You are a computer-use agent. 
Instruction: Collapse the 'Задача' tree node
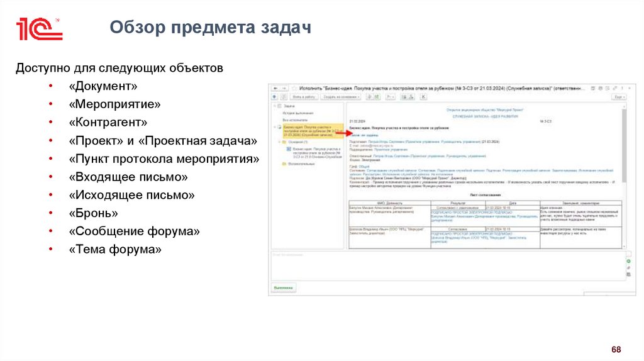click(x=275, y=106)
